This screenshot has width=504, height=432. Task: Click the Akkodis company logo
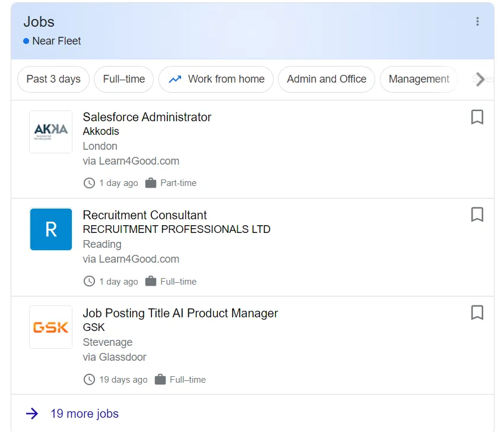50,131
